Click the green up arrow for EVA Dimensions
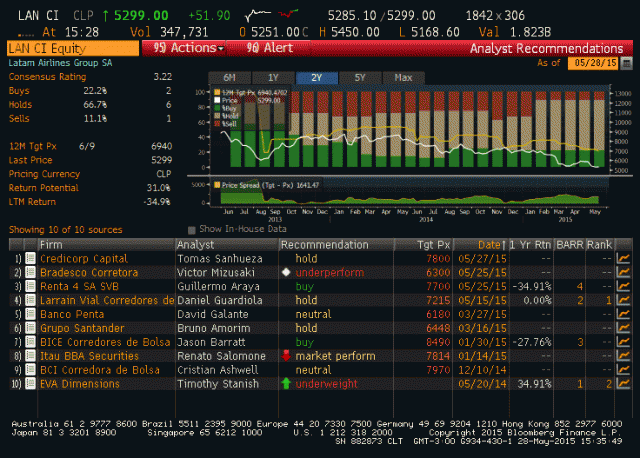The height and width of the screenshot is (458, 640). click(x=287, y=384)
